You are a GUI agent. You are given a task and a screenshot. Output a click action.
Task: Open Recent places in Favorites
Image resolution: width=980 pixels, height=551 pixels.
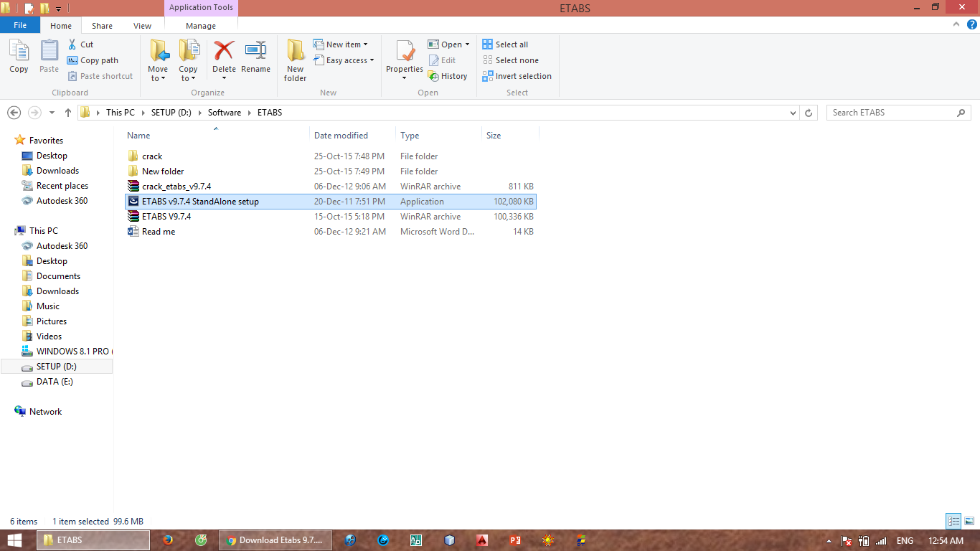[x=62, y=186]
